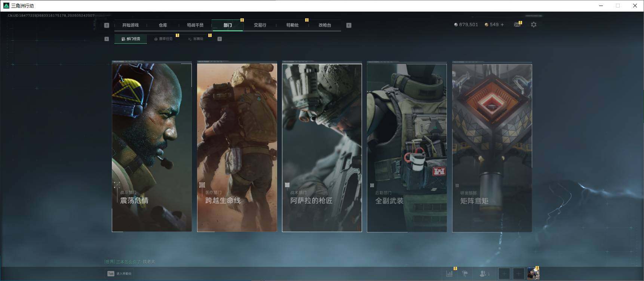The image size is (644, 281).
Task: Open the 全副武装 logistics department card
Action: [407, 147]
